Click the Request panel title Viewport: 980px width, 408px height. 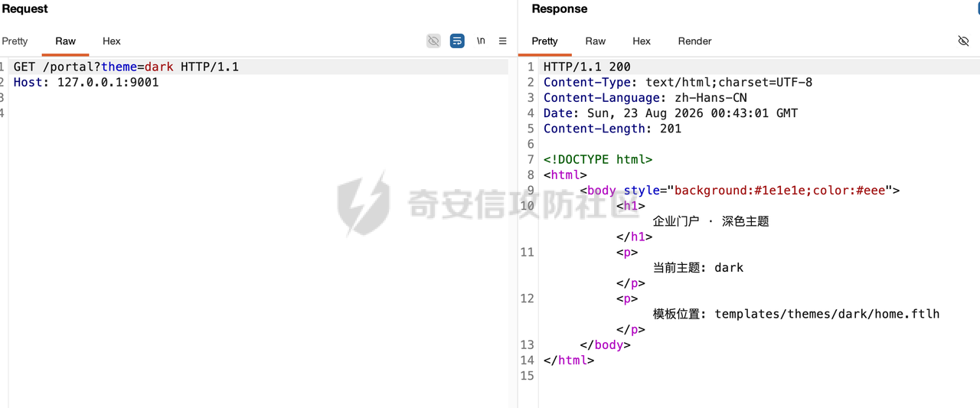click(25, 9)
